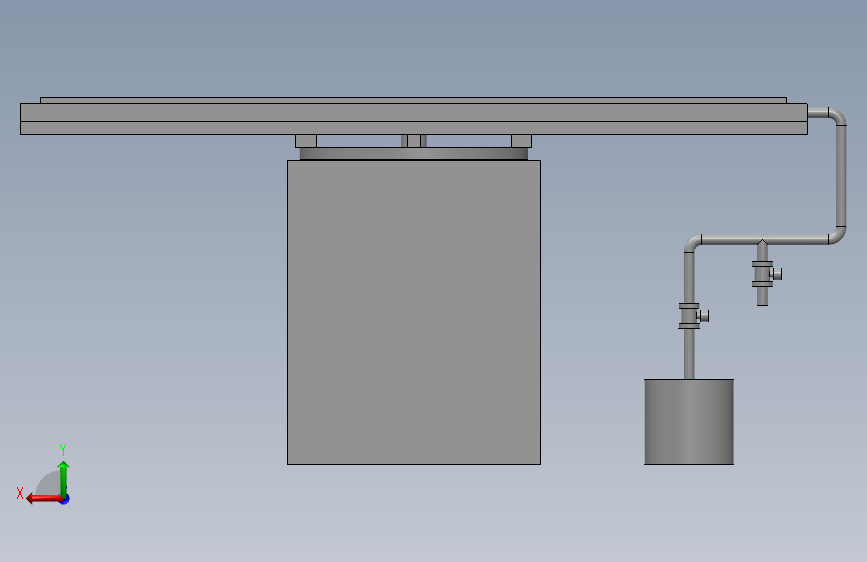The width and height of the screenshot is (867, 562).
Task: Select the long vertical pipe below table edge
Action: [841, 176]
